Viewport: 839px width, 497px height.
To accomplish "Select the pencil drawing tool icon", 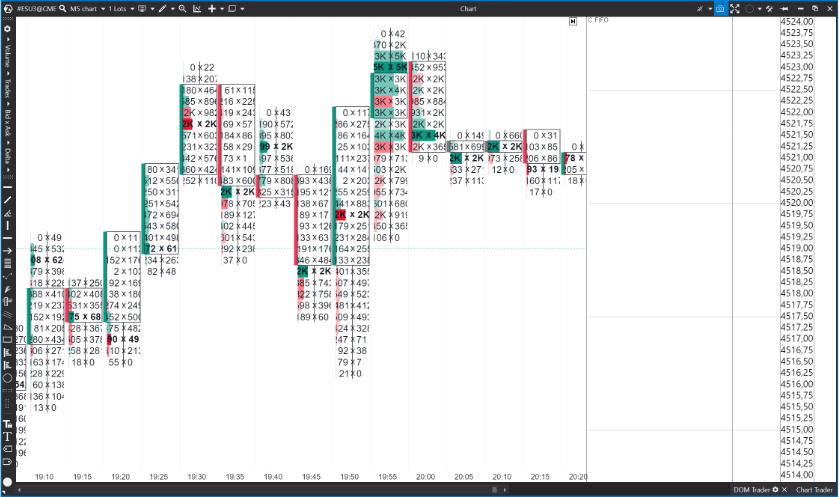I will (x=163, y=9).
